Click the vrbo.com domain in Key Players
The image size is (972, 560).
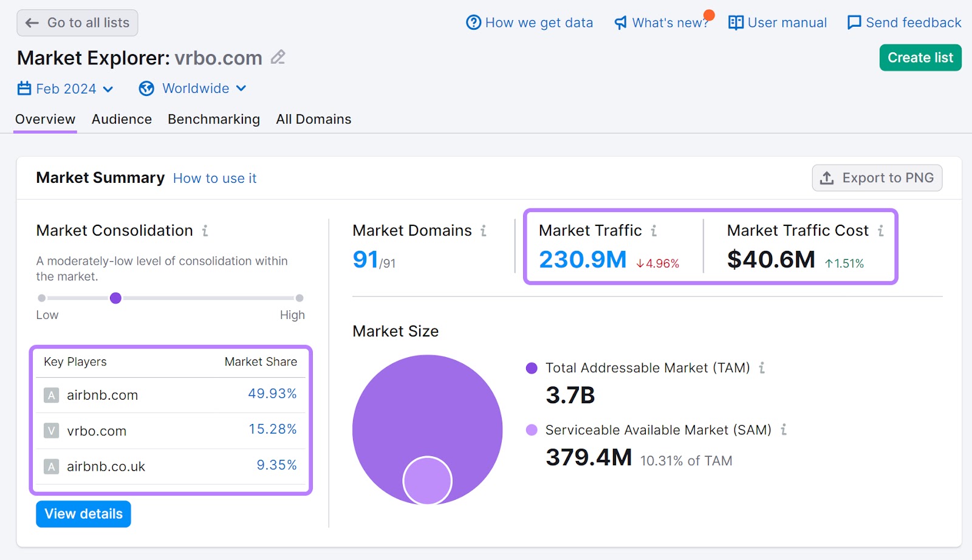97,431
